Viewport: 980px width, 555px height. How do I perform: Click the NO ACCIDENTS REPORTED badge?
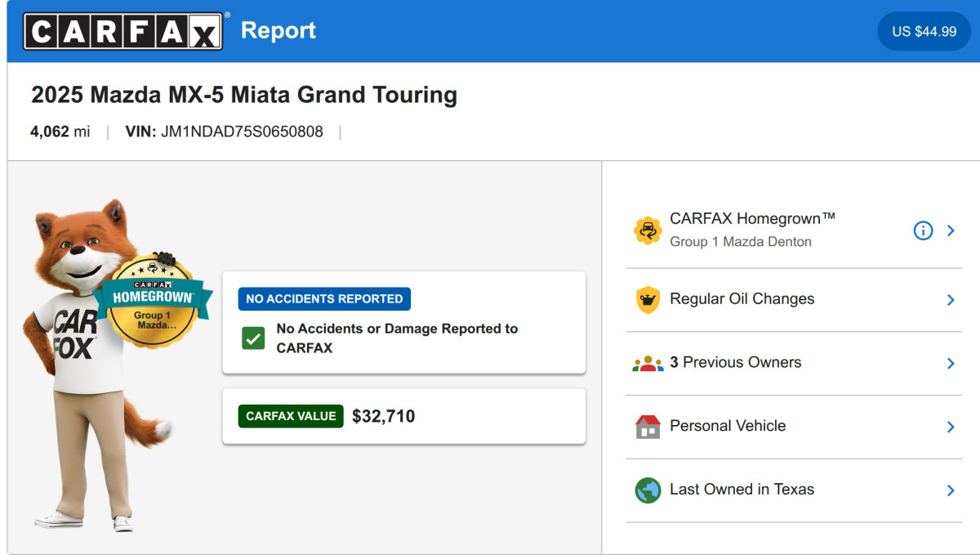[x=324, y=298]
